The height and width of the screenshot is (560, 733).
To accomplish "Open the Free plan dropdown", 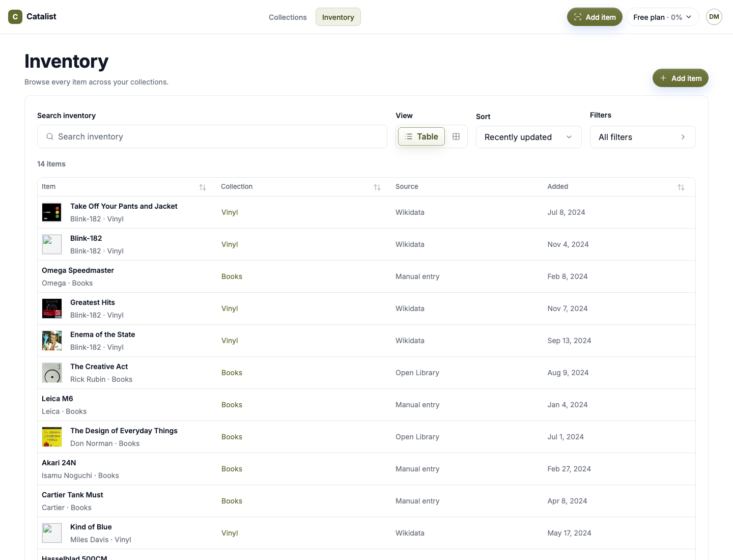I will pyautogui.click(x=663, y=17).
